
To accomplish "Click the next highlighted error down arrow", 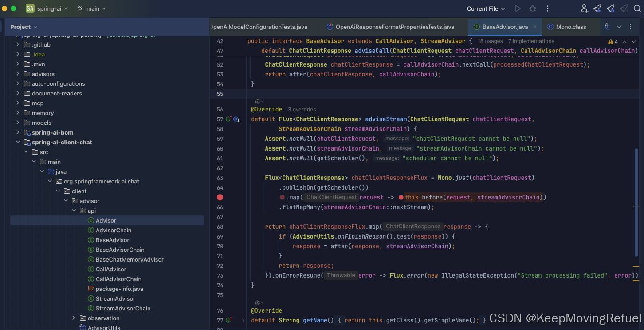I will pyautogui.click(x=635, y=41).
